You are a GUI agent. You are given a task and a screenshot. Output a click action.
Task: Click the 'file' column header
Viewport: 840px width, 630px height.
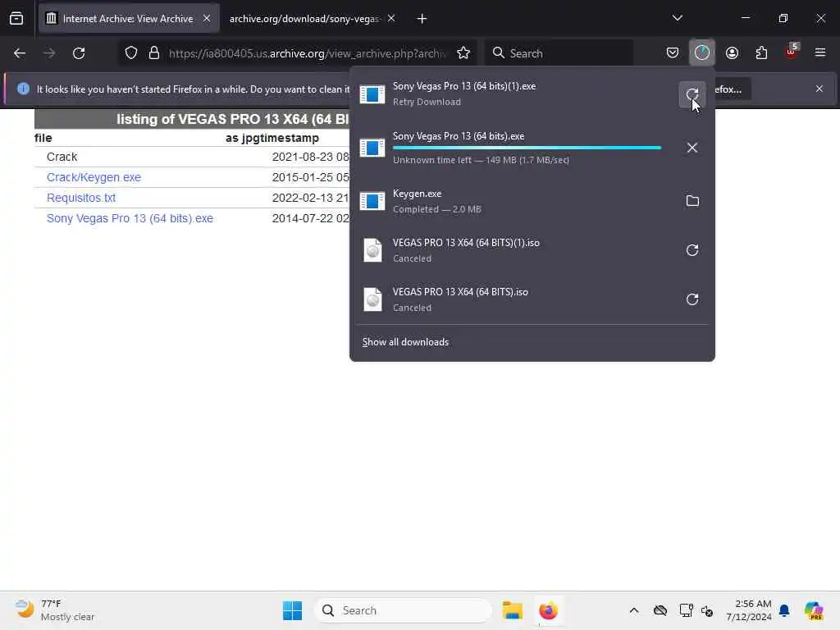[43, 138]
